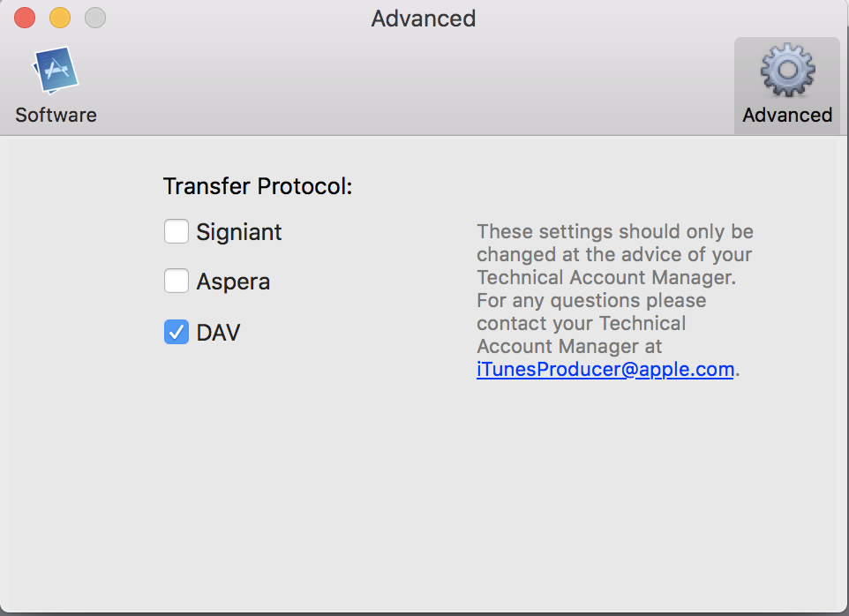Select the Advanced tab label
Viewport: 849px width, 616px height.
click(x=787, y=115)
